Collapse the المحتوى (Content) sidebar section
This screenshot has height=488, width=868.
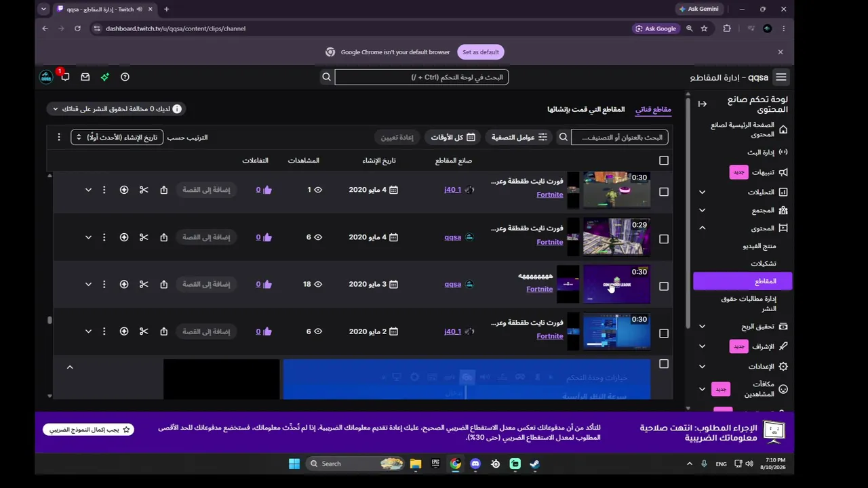click(x=703, y=228)
